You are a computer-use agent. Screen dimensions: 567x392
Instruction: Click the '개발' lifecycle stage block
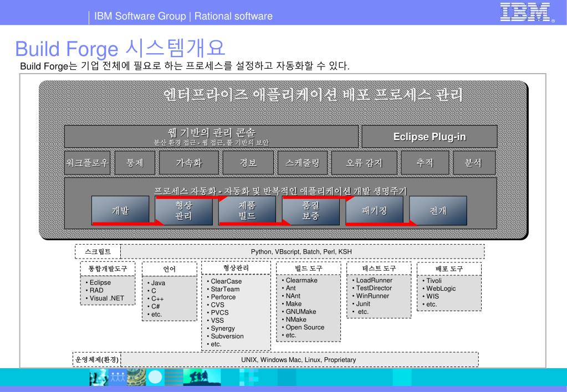(120, 210)
